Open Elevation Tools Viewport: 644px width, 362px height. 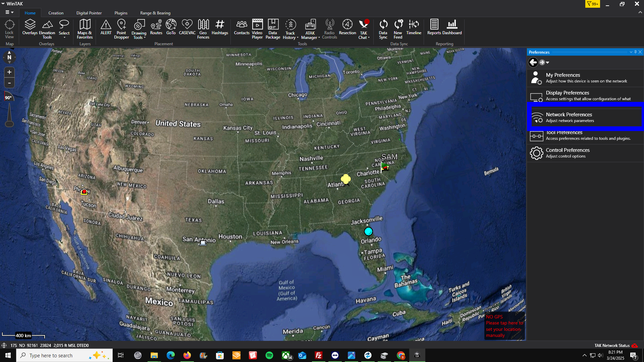(47, 29)
